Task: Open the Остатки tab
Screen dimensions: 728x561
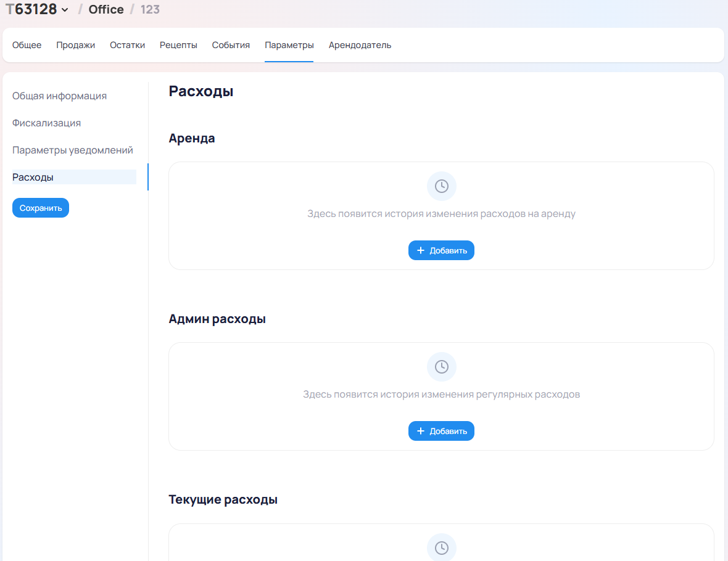Action: click(128, 45)
